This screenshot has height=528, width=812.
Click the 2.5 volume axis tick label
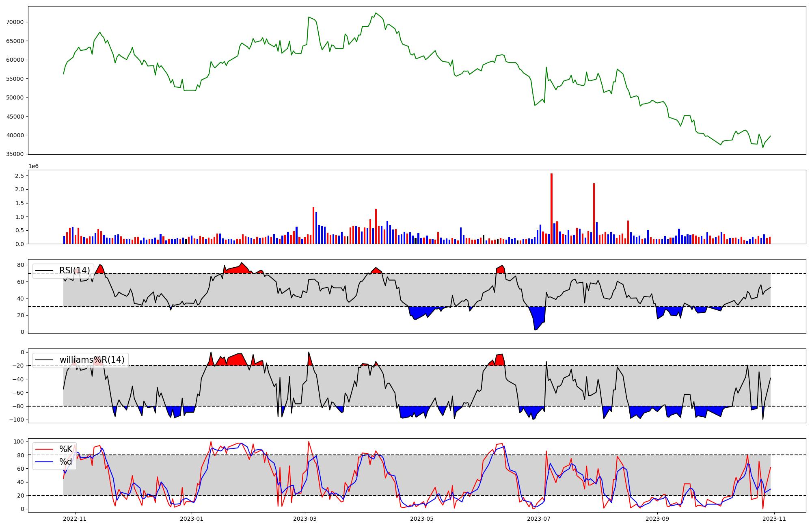19,176
